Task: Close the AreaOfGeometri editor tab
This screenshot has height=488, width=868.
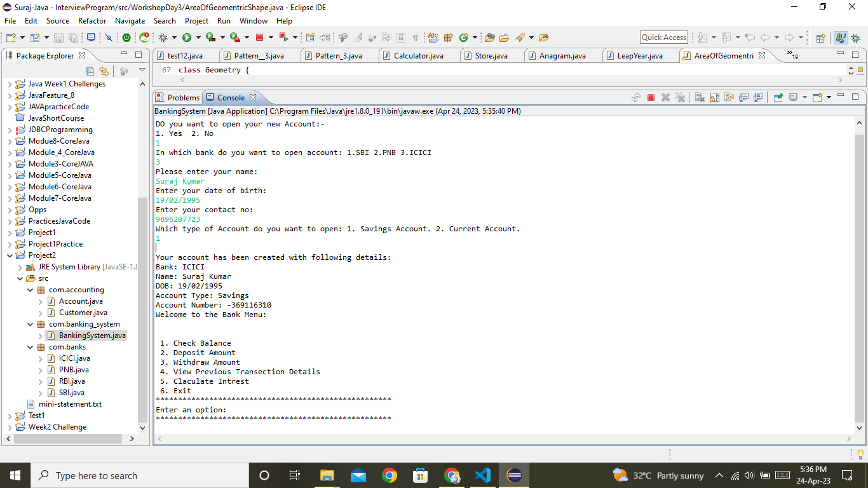Action: (762, 55)
